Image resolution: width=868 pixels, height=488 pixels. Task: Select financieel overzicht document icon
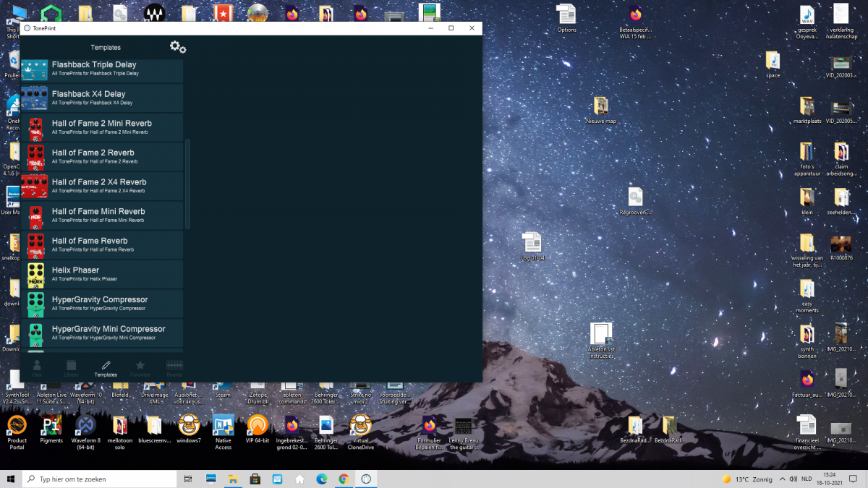807,432
